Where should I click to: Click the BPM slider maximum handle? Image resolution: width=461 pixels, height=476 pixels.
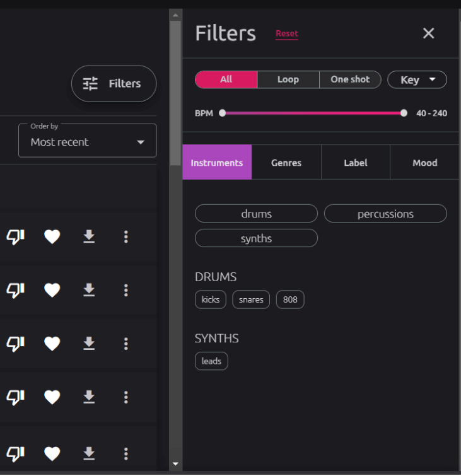404,113
